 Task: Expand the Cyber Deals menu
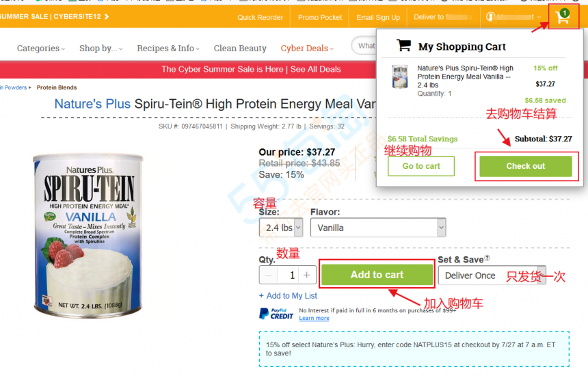click(307, 49)
